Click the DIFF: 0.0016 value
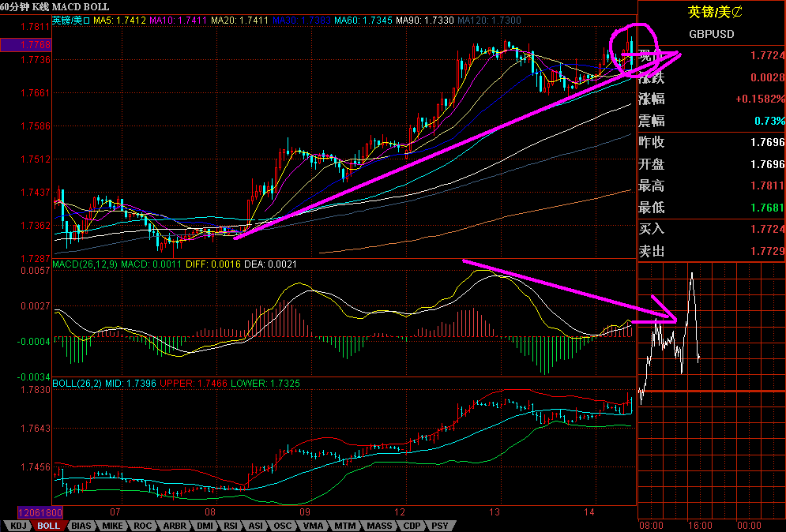Image resolution: width=786 pixels, height=532 pixels. coord(213,264)
